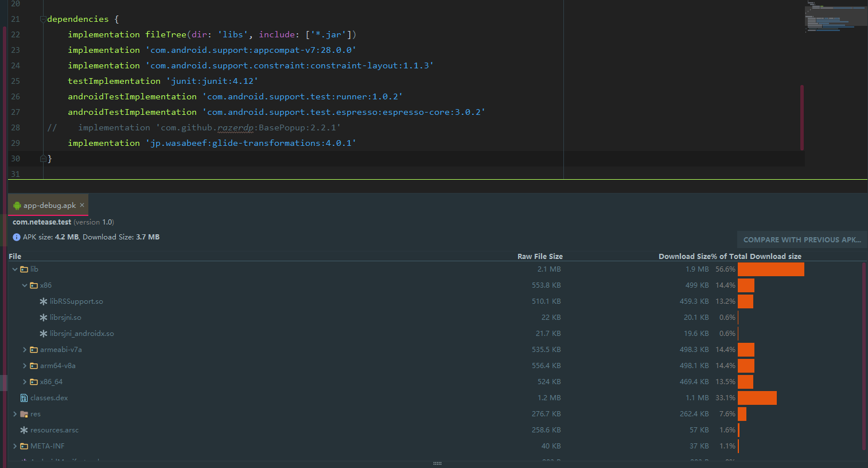Click the lib folder icon
868x468 pixels.
pos(24,269)
